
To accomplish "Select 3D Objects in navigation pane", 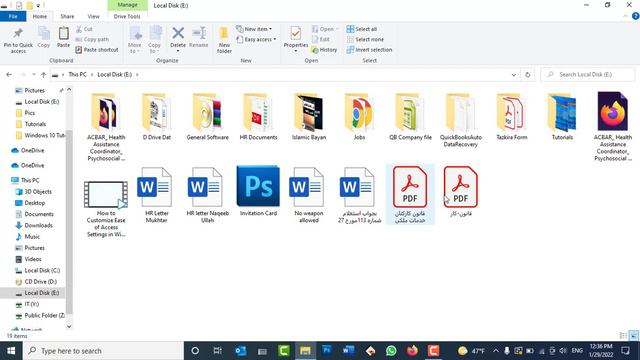I will click(x=38, y=191).
